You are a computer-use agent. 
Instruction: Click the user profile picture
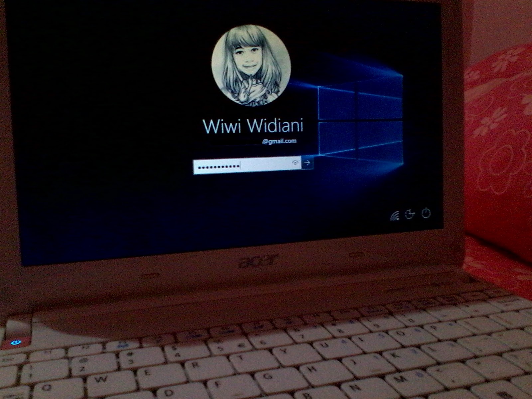click(251, 66)
